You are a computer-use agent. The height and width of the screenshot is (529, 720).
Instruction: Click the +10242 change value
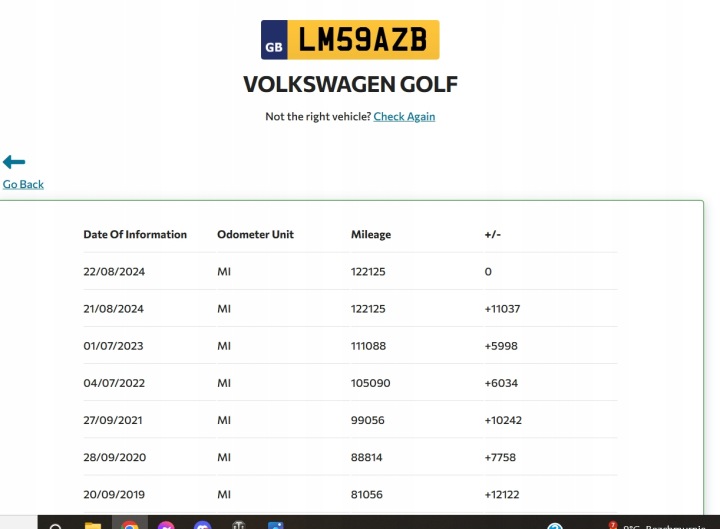tap(503, 420)
